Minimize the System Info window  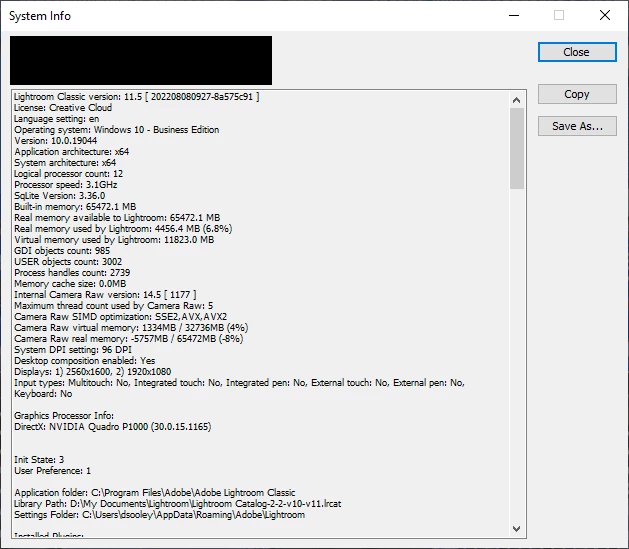coord(514,15)
